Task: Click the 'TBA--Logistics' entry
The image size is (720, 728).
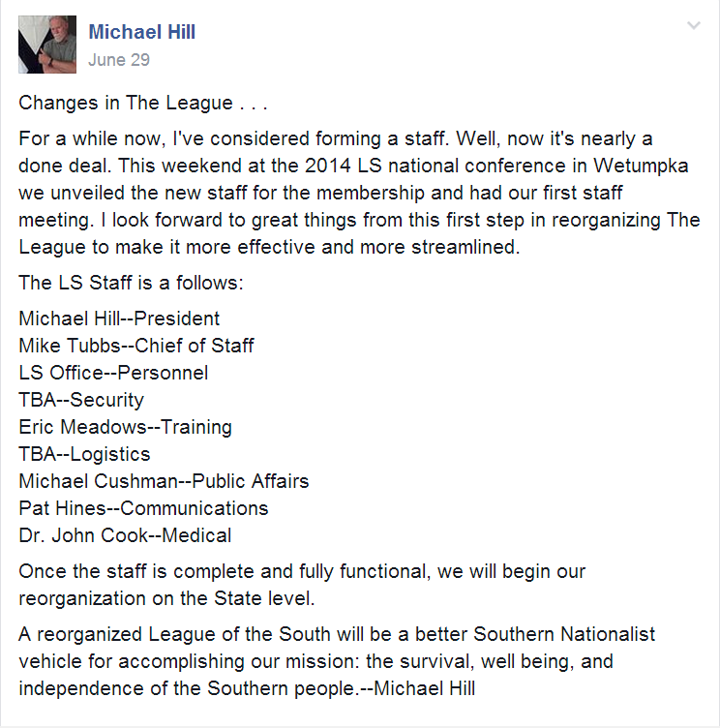Action: click(84, 454)
